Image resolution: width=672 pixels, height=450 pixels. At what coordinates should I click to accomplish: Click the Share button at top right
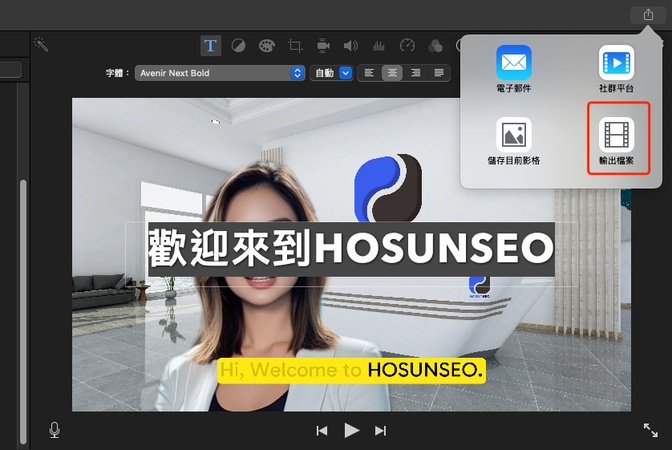tap(648, 14)
